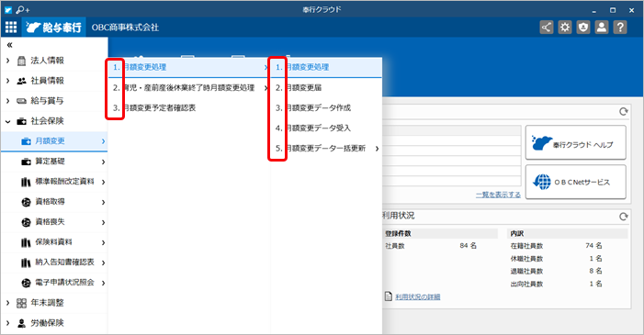Click the document icon beside 利用状況の詳細
This screenshot has height=335, width=644.
(x=388, y=296)
